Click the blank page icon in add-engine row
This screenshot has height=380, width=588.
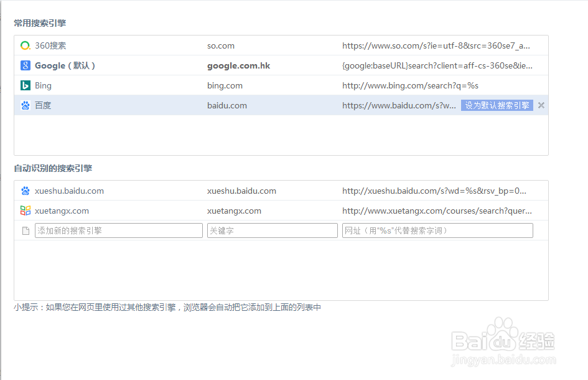click(26, 230)
